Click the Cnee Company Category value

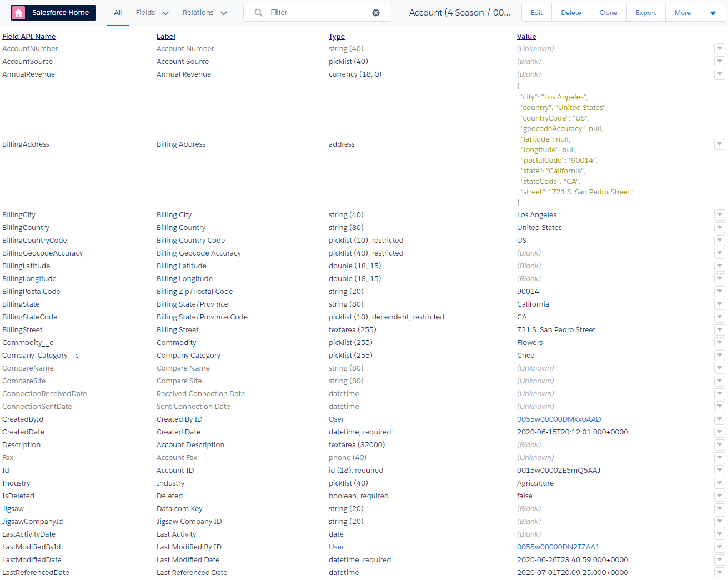coord(525,356)
